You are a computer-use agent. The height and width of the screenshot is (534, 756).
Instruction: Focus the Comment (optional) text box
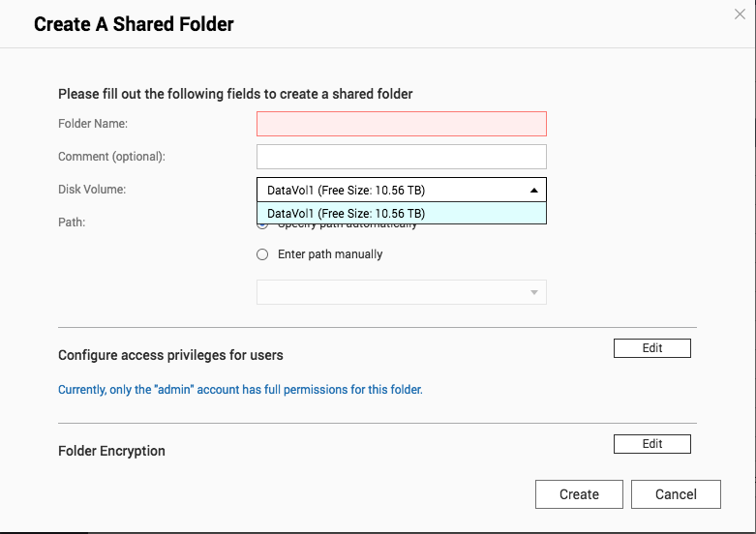tap(401, 157)
